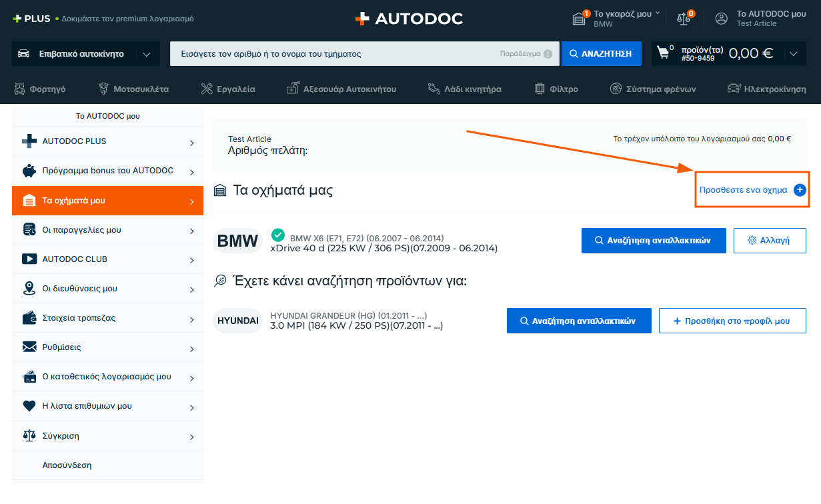The width and height of the screenshot is (821, 504).
Task: Click Αλλαγή button for BMW
Action: pyautogui.click(x=770, y=241)
